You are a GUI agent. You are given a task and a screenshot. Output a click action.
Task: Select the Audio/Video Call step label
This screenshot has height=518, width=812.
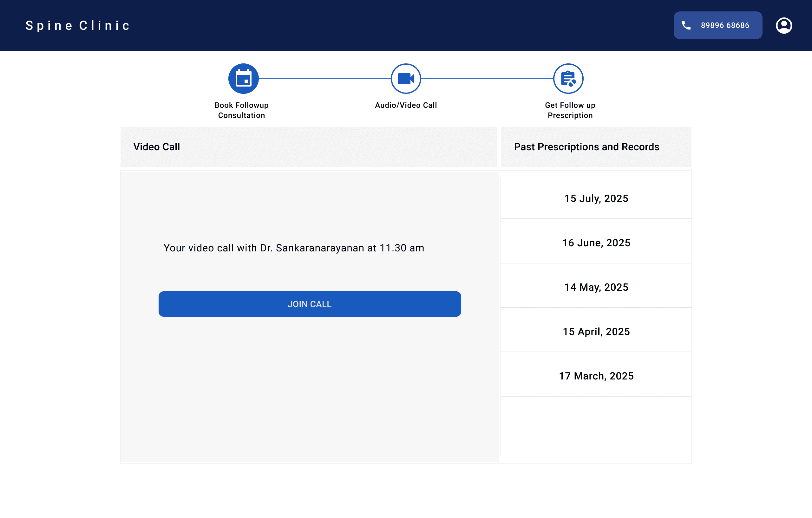[x=406, y=105]
